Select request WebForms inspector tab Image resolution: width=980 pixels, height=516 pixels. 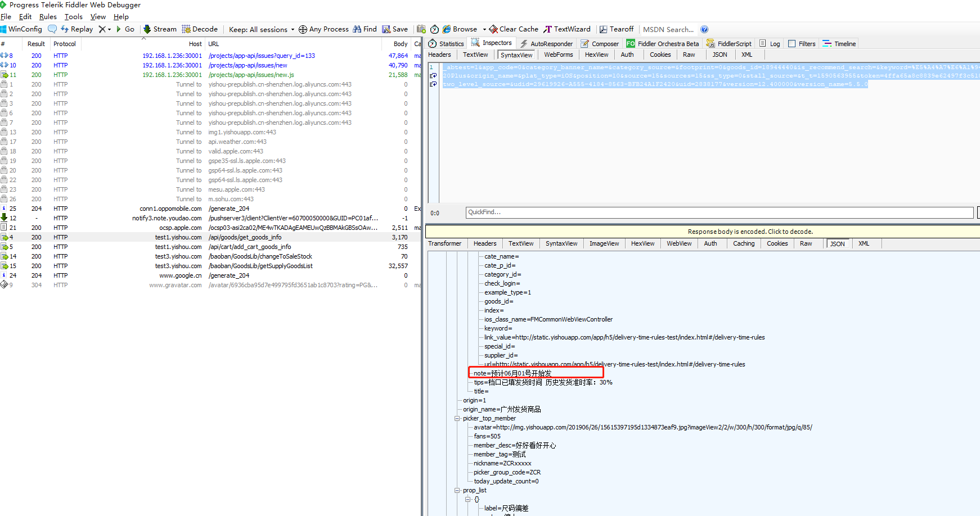(558, 55)
